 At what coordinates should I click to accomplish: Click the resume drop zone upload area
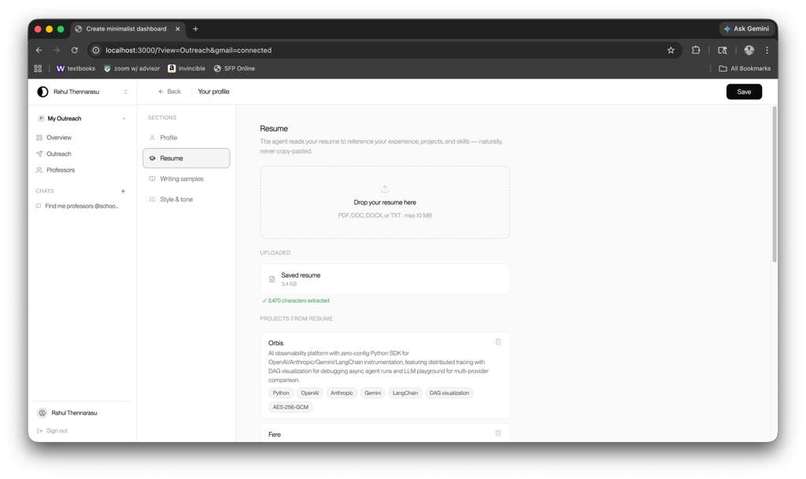coord(384,202)
